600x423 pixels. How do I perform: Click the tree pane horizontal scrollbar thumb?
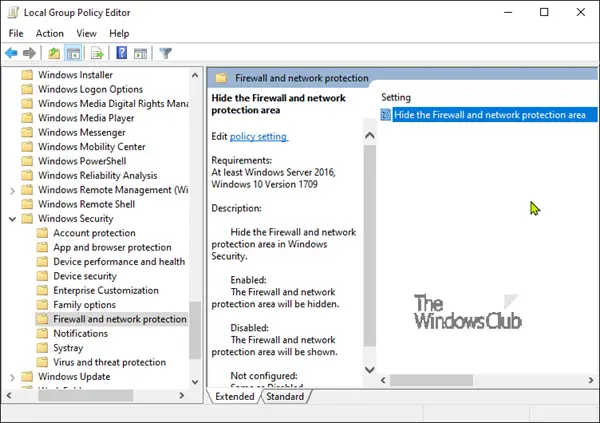[x=86, y=395]
